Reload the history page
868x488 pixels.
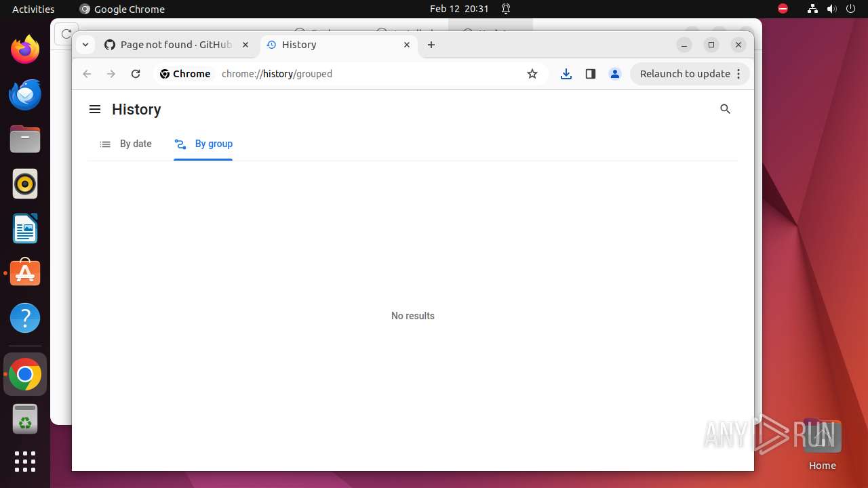point(136,74)
